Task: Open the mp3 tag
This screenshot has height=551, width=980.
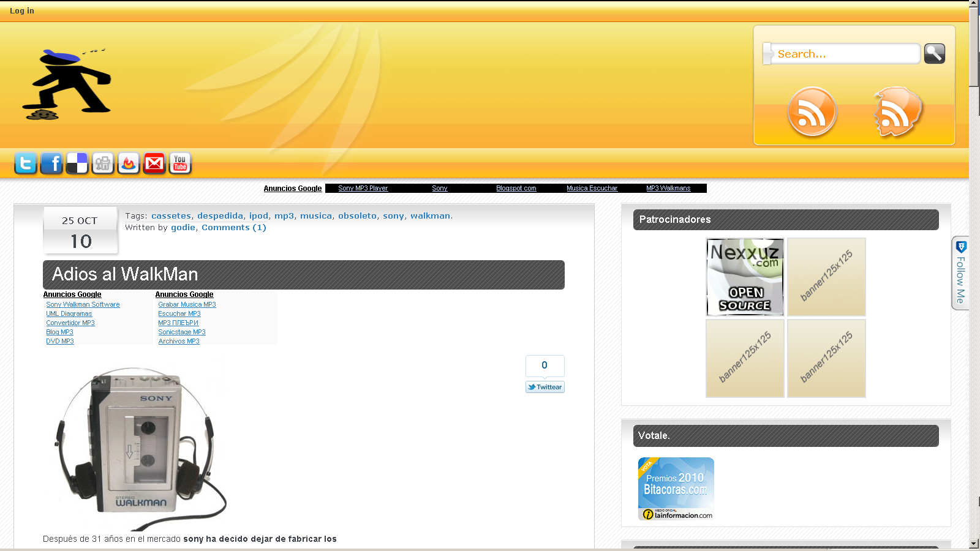Action: 284,216
